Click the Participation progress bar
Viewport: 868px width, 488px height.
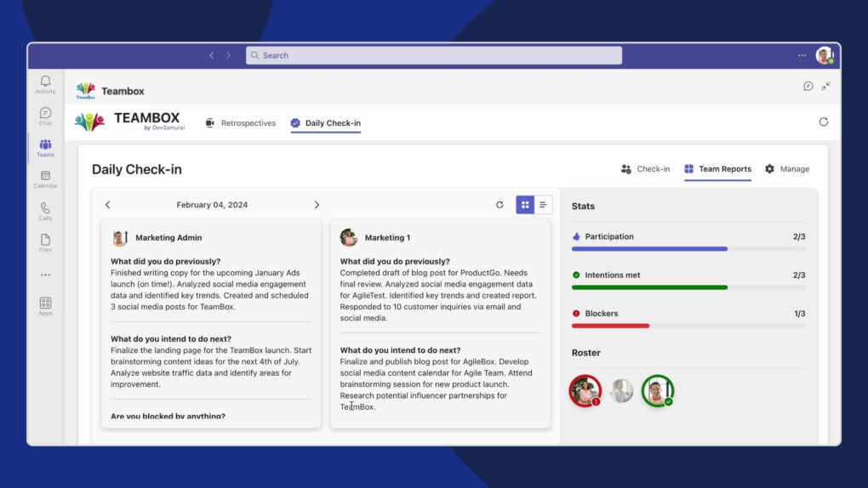click(688, 249)
